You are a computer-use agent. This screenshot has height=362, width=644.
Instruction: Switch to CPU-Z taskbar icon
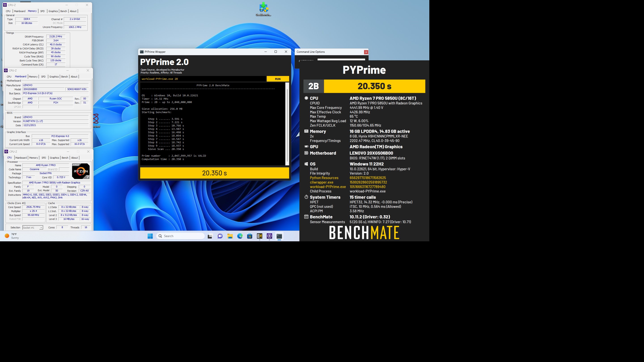coord(269,236)
